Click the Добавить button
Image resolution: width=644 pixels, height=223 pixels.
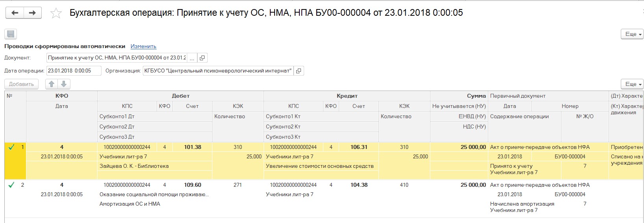(22, 84)
